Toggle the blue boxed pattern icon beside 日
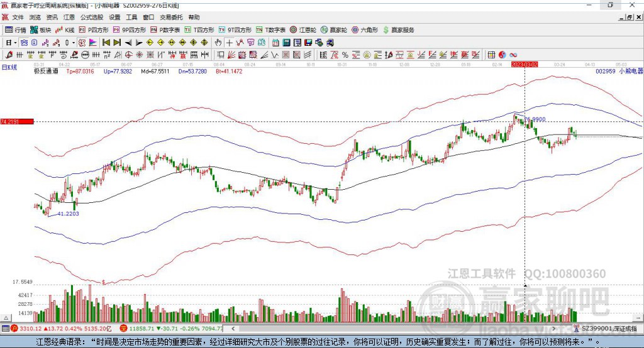 [x=24, y=42]
